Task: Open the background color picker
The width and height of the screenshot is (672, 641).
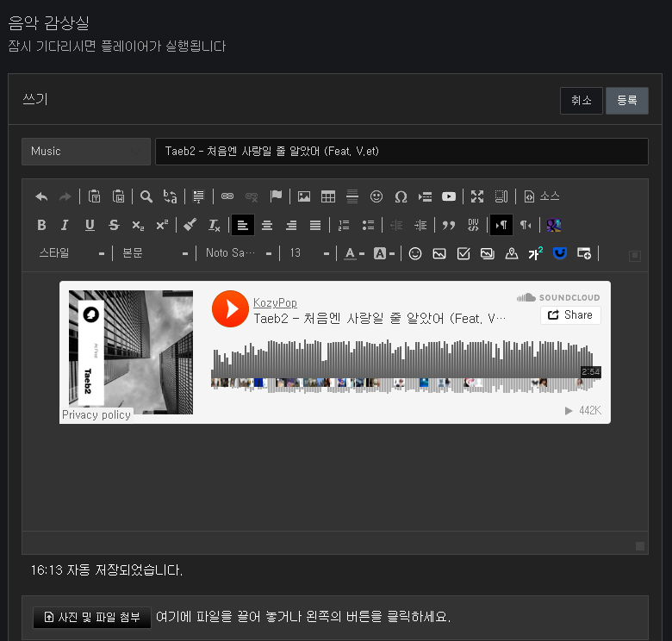Action: click(x=383, y=253)
